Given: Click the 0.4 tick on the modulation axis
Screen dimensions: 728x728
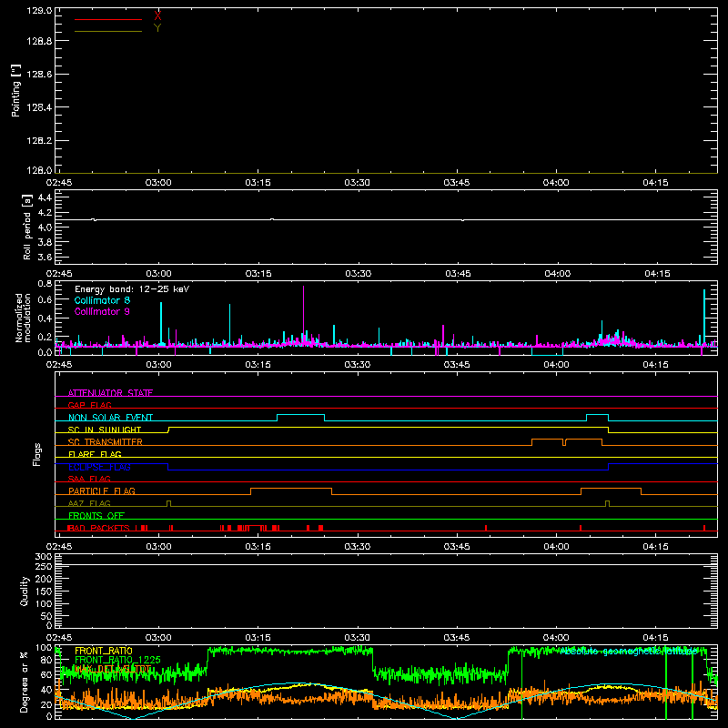Looking at the screenshot, I should [x=45, y=318].
